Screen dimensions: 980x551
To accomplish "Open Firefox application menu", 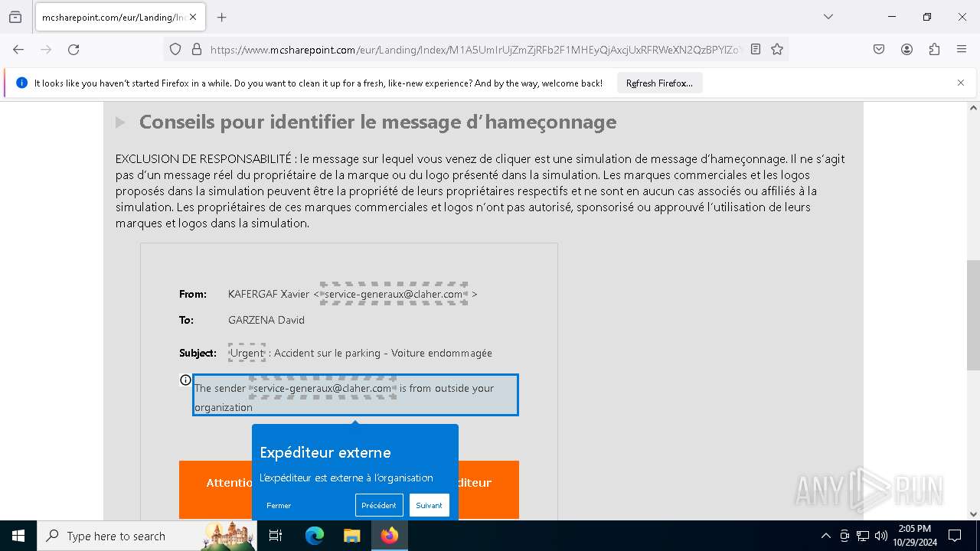I will (962, 49).
